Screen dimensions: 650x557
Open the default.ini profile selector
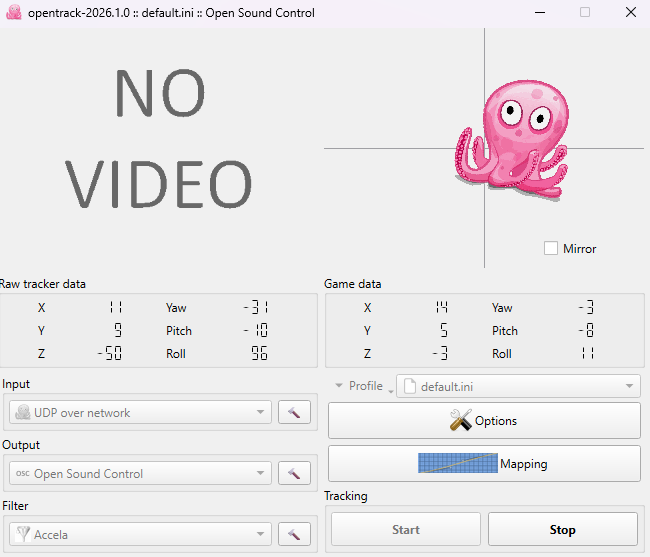518,386
